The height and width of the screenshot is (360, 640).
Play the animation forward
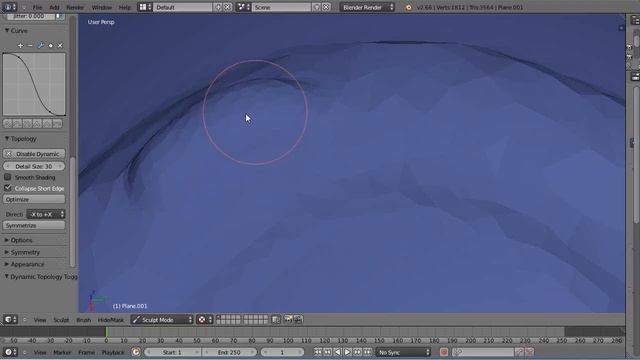tap(347, 352)
